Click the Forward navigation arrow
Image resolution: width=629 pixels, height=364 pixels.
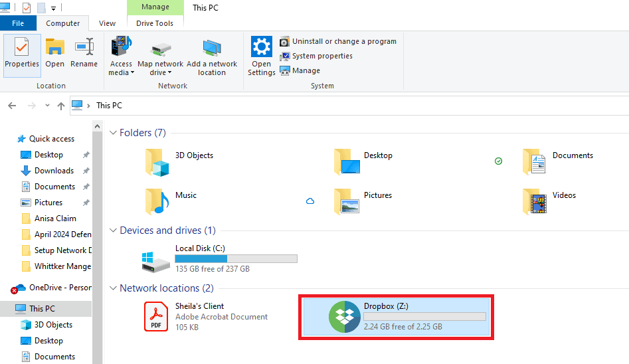tap(31, 106)
